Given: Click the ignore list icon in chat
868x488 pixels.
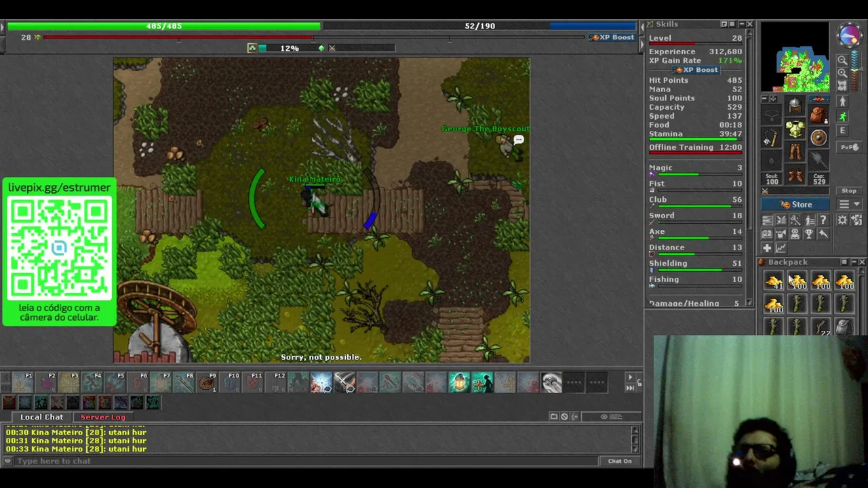Looking at the screenshot, I should tap(564, 417).
